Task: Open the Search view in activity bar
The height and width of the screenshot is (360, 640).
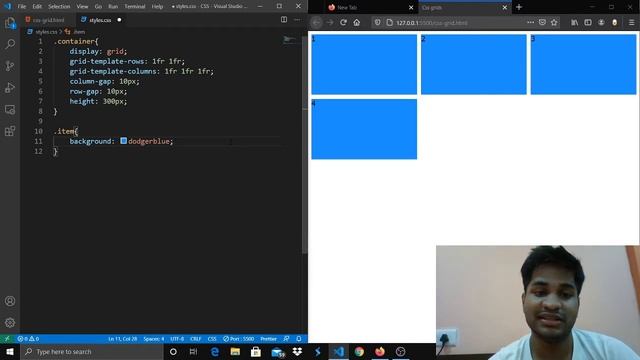Action: click(x=10, y=44)
